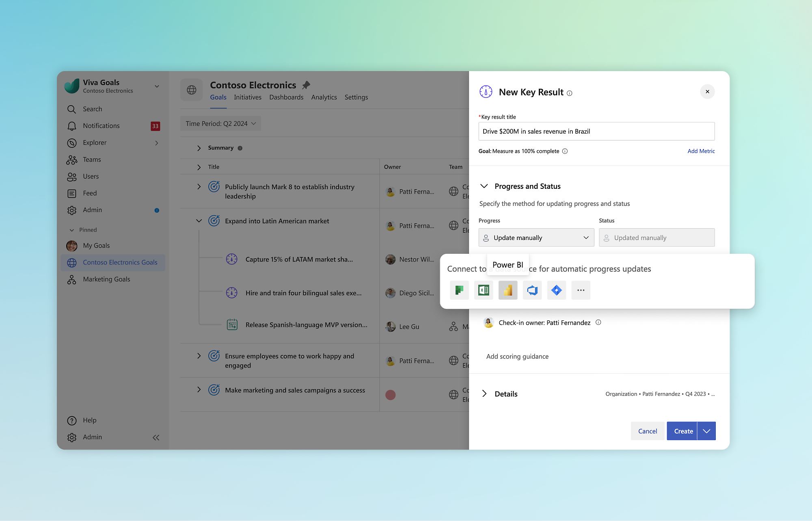This screenshot has height=521, width=812.
Task: Switch to the Analytics tab
Action: (x=324, y=97)
